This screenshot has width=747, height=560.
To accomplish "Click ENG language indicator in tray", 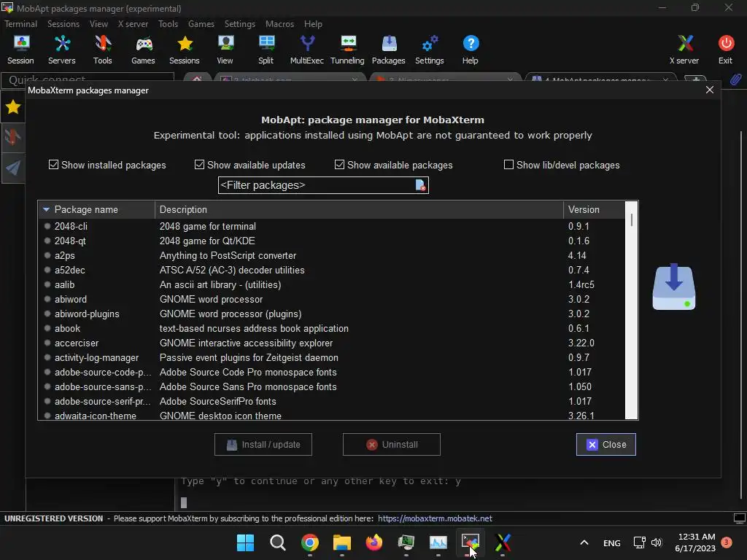I will (x=612, y=542).
